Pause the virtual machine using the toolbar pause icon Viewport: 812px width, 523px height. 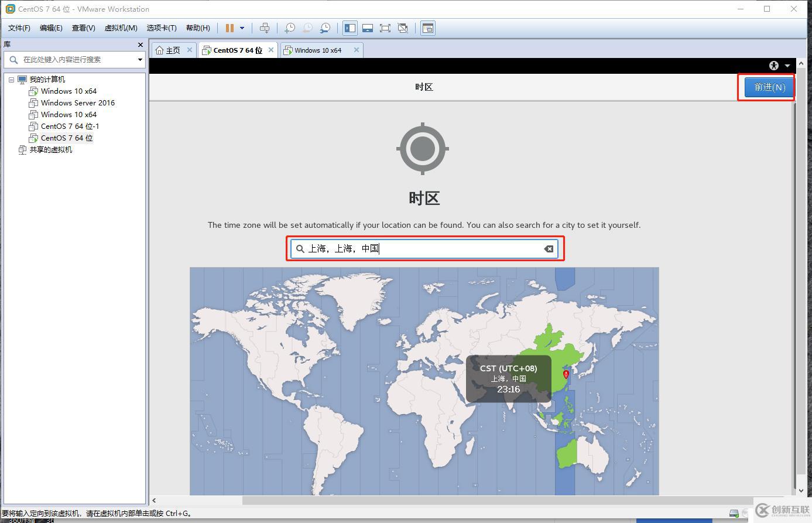[229, 28]
